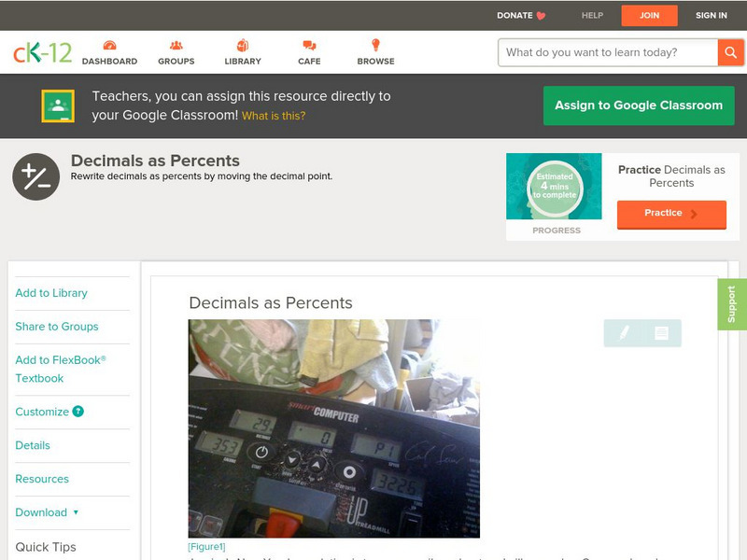Click the Customize help question mark icon

coord(78,412)
